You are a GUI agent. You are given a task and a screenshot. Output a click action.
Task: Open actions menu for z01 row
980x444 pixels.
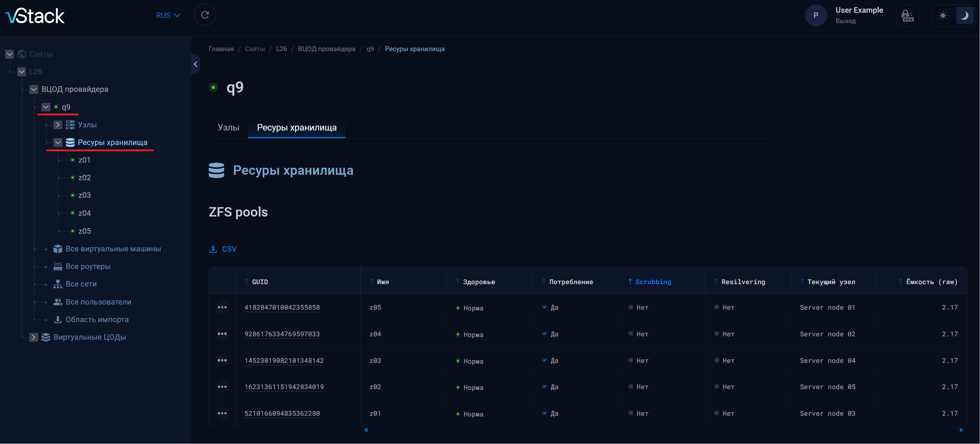tap(223, 414)
